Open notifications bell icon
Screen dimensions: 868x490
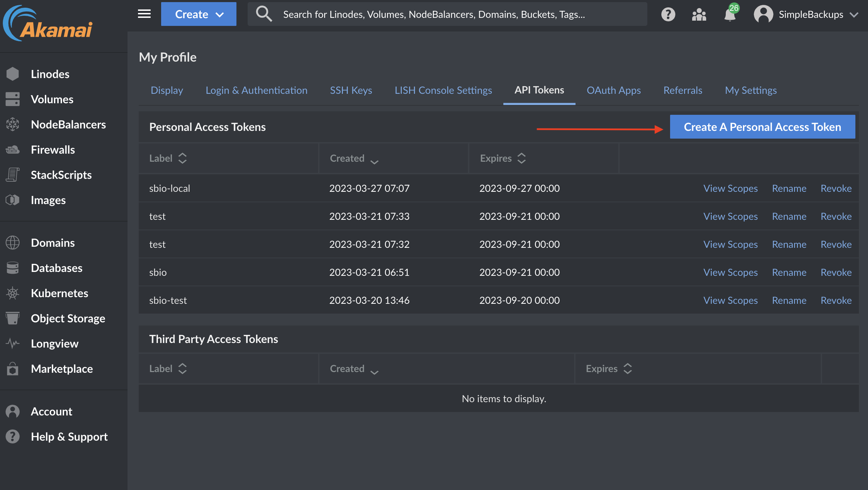tap(730, 14)
